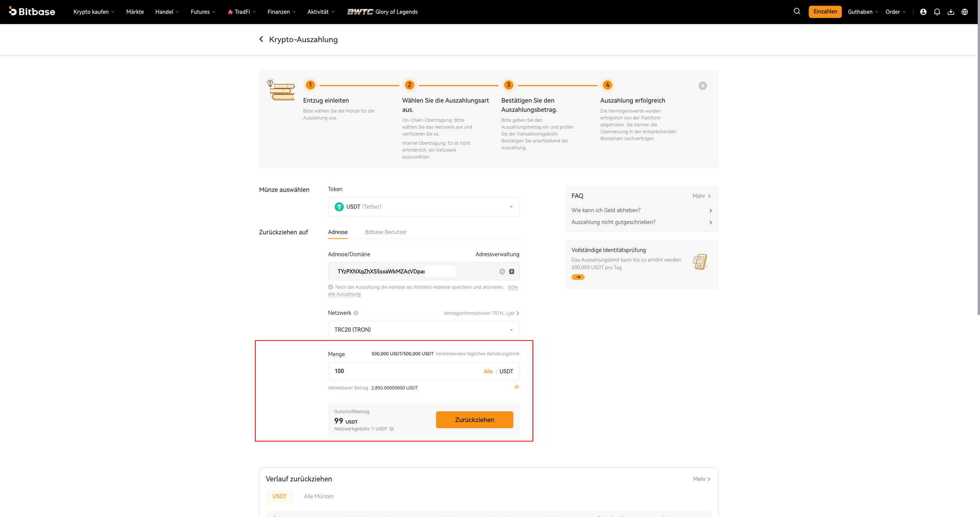Expand the Finanzen menu
The image size is (980, 517).
click(281, 12)
